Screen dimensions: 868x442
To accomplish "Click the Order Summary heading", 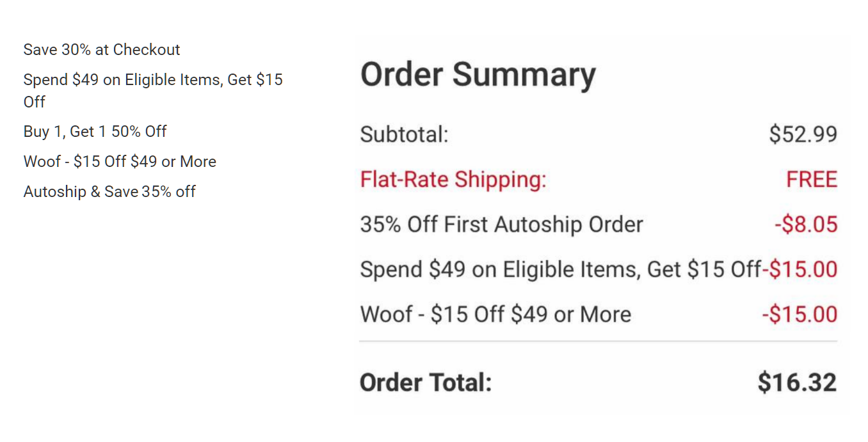I will [478, 75].
